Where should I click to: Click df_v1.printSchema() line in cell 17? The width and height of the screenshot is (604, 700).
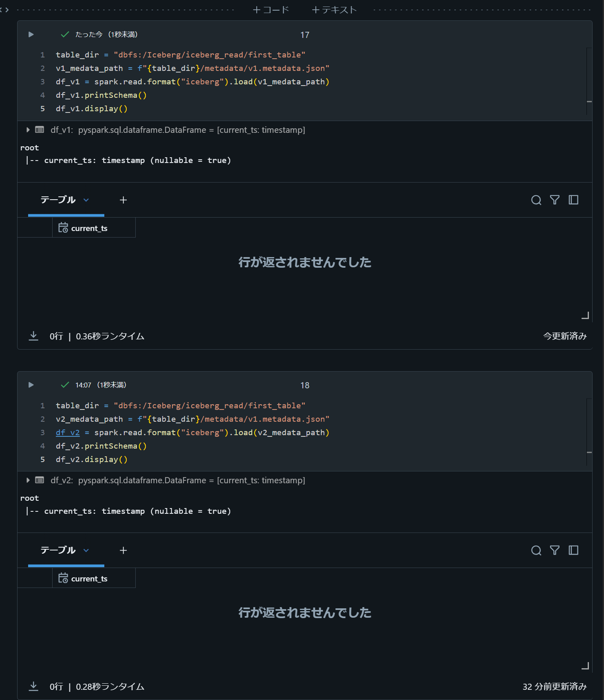click(x=101, y=95)
